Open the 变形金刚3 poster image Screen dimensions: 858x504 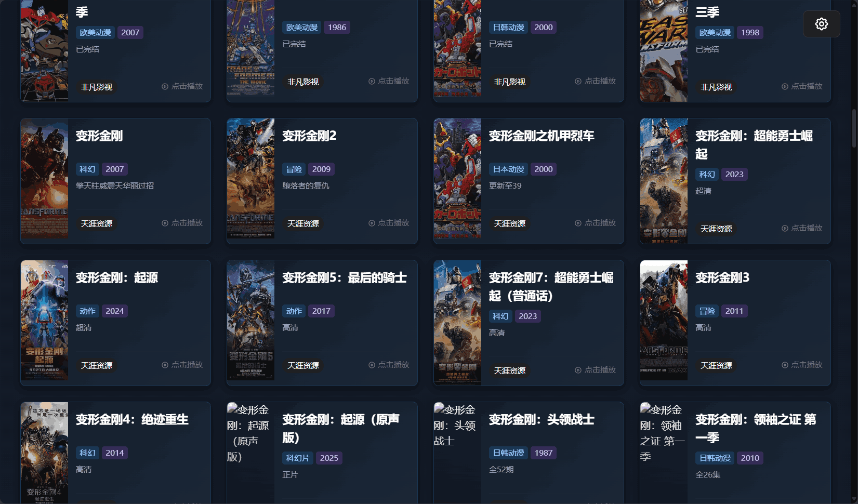(x=664, y=320)
